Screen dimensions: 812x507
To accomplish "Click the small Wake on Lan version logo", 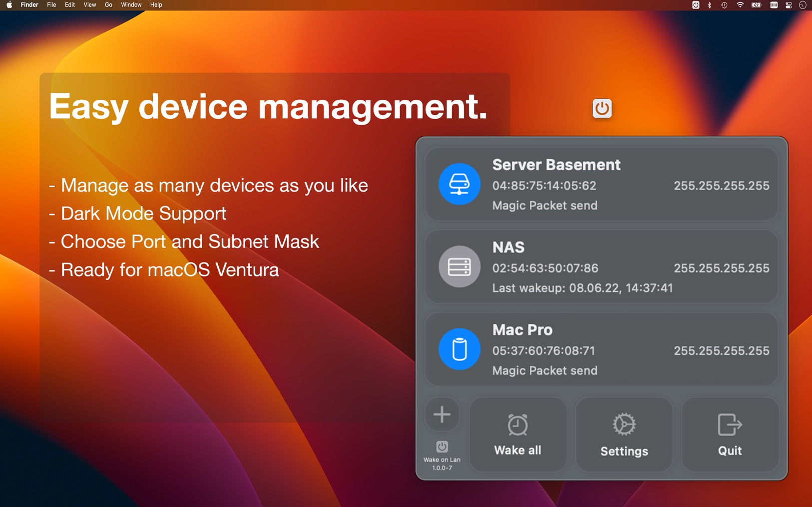I will tap(442, 447).
